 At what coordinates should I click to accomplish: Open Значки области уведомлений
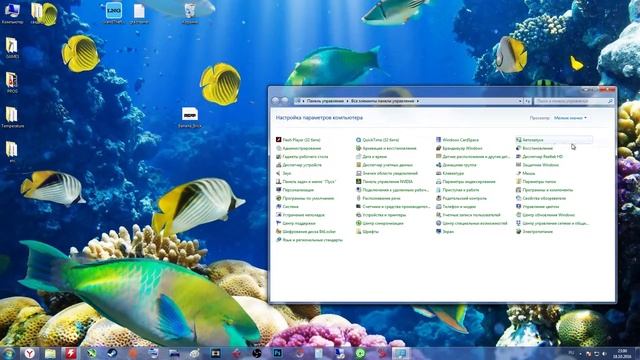point(387,173)
